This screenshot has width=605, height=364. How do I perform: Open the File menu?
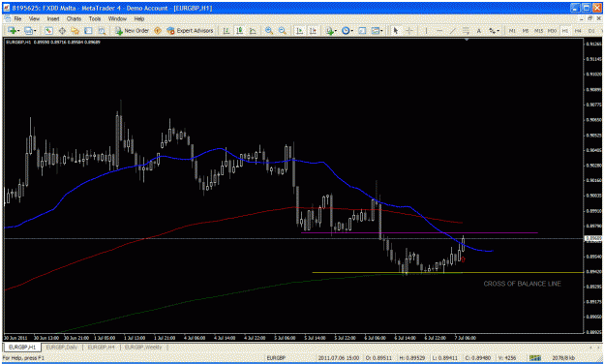[17, 18]
